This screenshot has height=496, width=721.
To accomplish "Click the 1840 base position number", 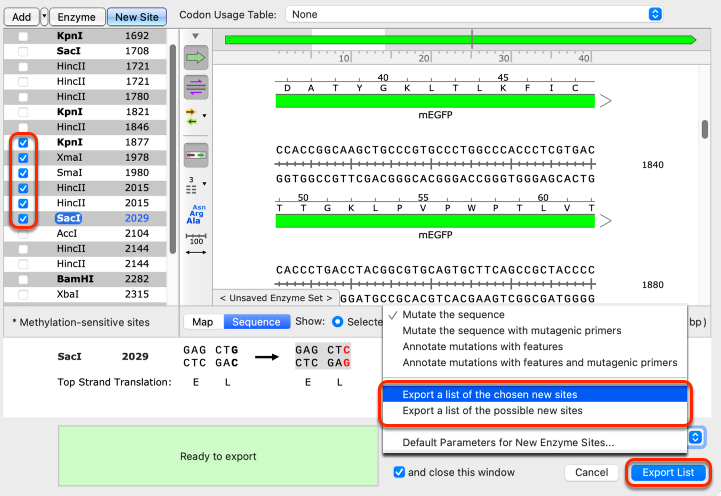I will pos(652,165).
